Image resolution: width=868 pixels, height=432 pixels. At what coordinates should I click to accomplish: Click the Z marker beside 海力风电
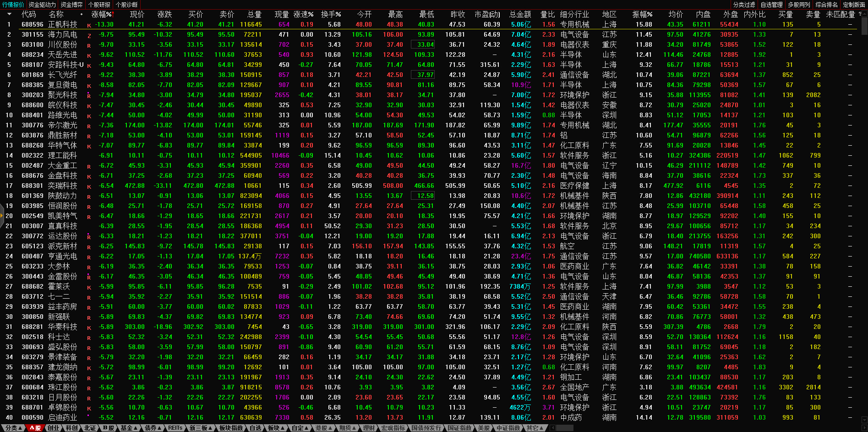(89, 35)
